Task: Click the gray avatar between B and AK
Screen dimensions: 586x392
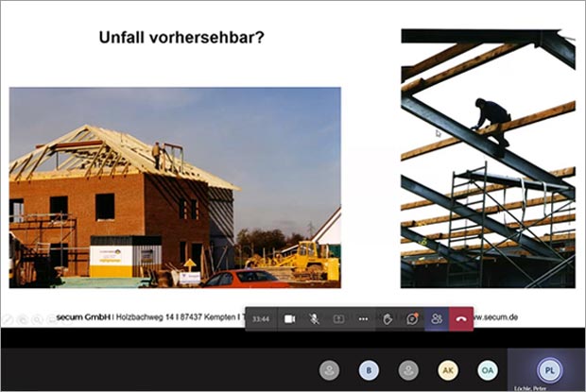Action: (408, 370)
